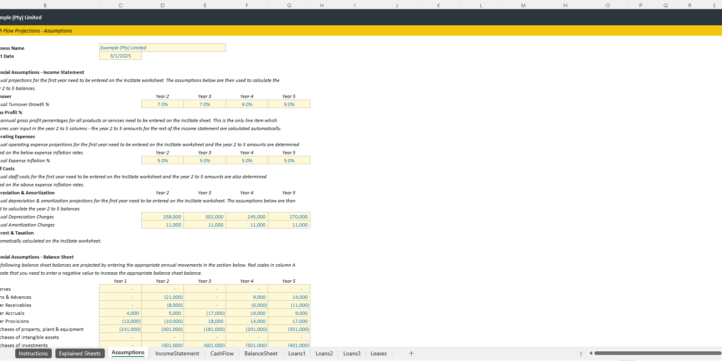722x361 pixels.
Task: Select Other Accruals Year 1 cell 4,000
Action: [x=121, y=313]
